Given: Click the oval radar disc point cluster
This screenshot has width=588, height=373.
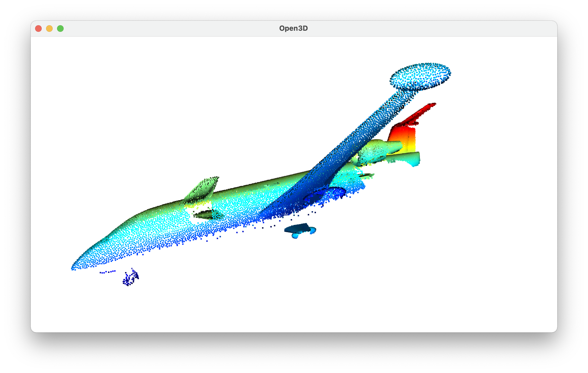Looking at the screenshot, I should coord(420,76).
